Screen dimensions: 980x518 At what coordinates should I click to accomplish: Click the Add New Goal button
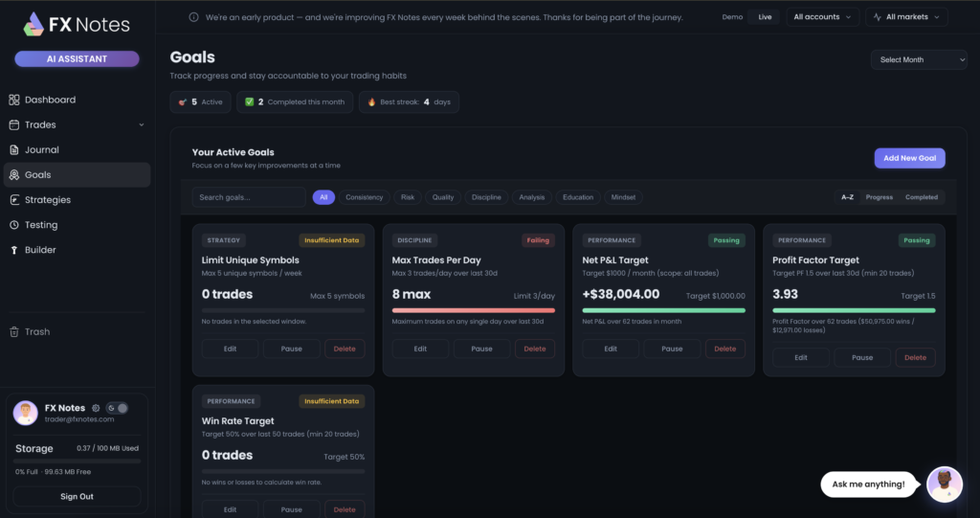909,158
